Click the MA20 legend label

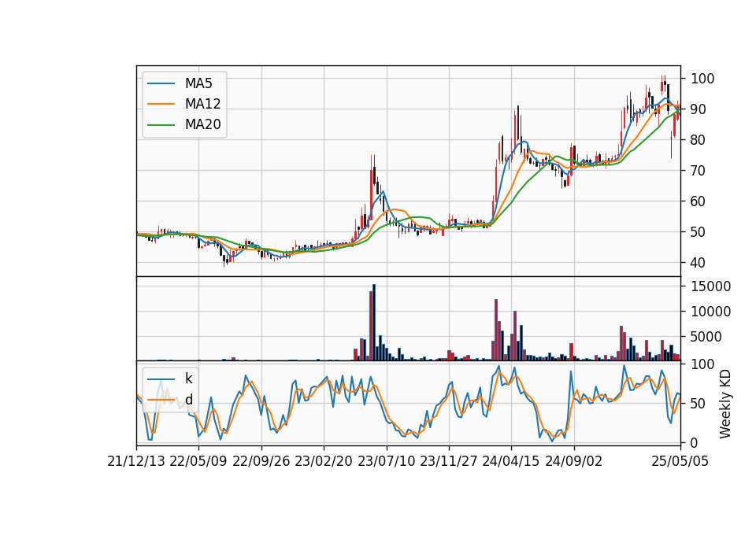(202, 124)
